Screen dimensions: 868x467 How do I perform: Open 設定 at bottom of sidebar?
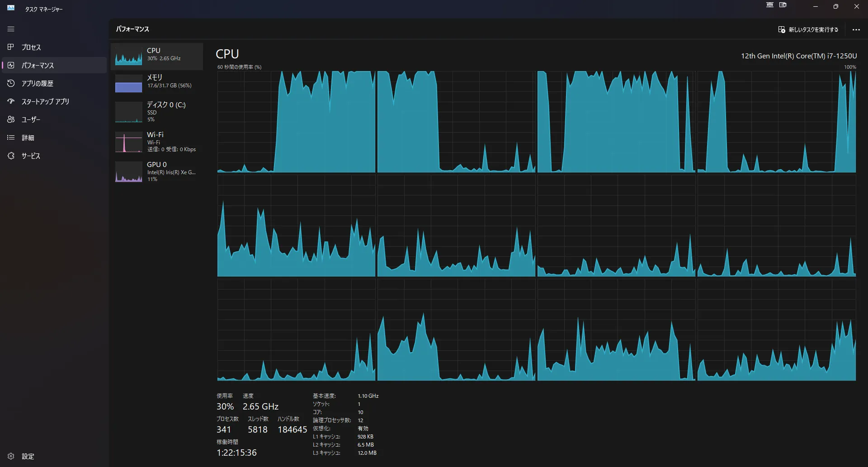coord(28,456)
